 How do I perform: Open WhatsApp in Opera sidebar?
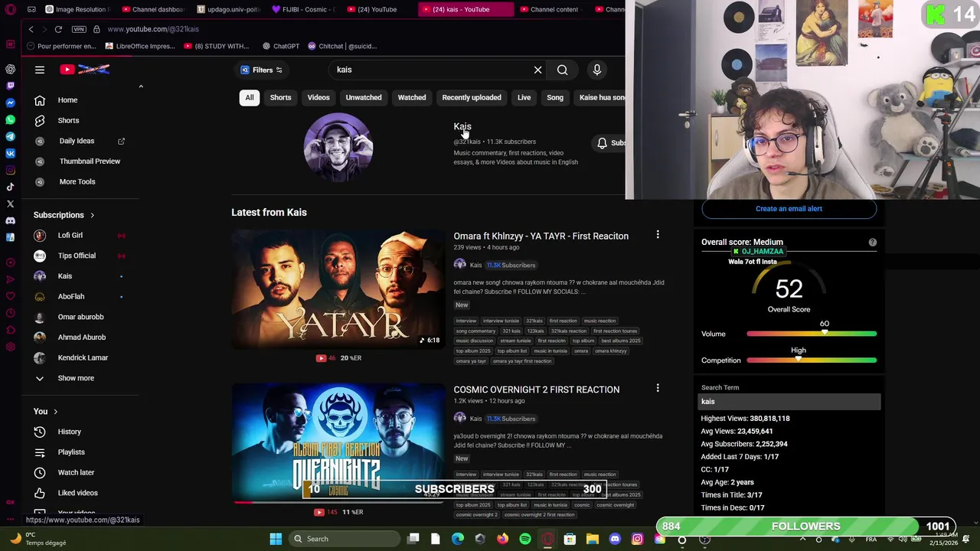10,119
